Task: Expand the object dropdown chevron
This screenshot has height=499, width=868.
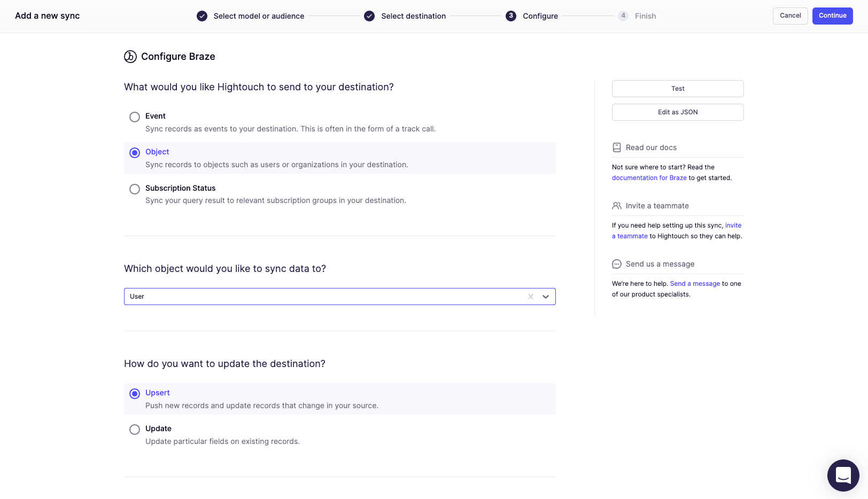Action: coord(546,297)
